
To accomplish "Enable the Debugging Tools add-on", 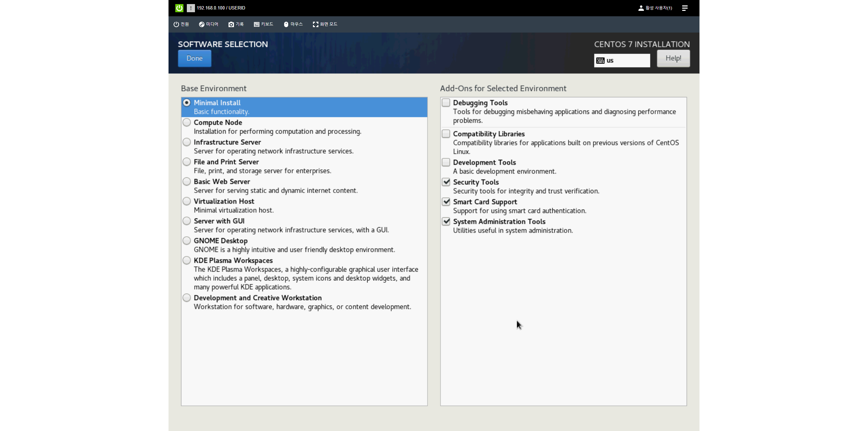I will [x=446, y=102].
